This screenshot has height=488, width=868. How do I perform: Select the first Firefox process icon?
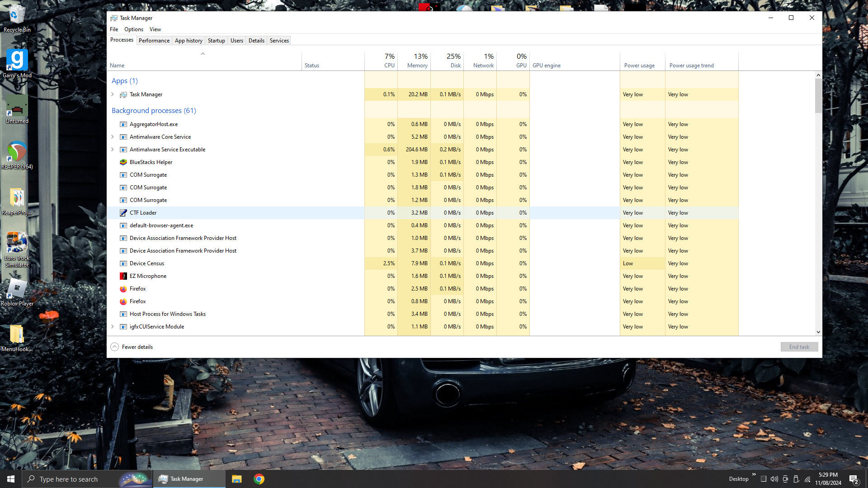[123, 289]
